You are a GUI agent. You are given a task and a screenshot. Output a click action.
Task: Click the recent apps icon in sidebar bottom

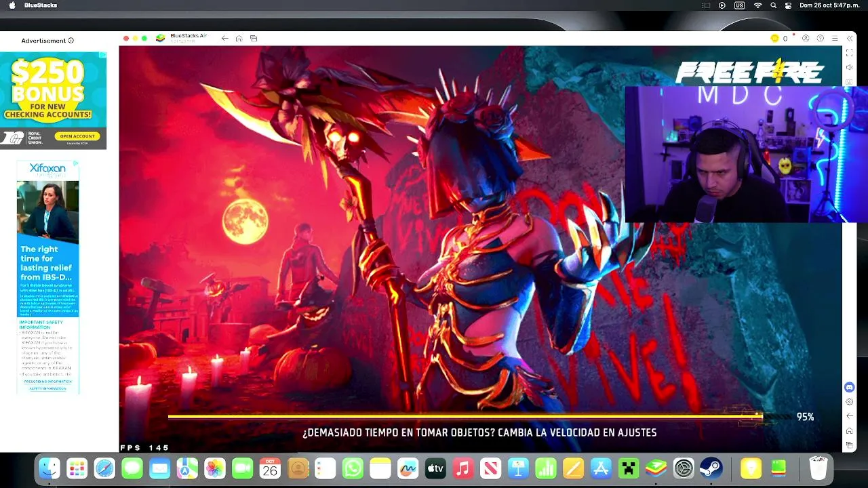pyautogui.click(x=850, y=445)
